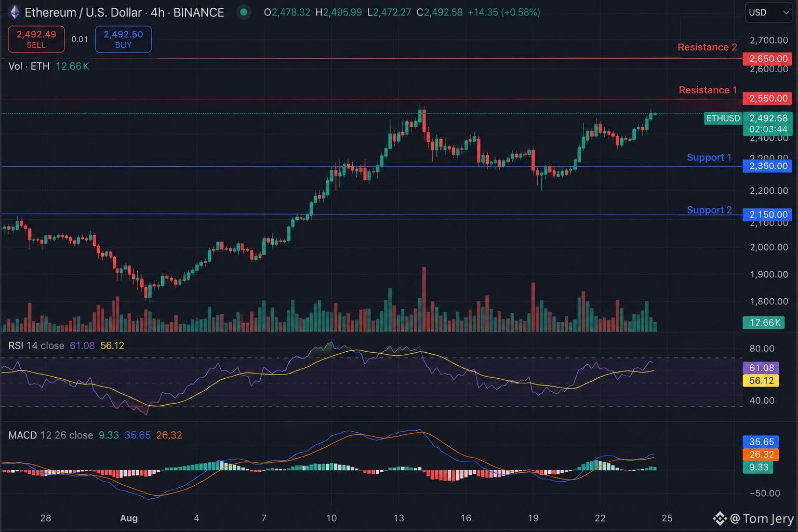Click the blue 2,150.00 price axis label
Screen dimensions: 798x532
(x=768, y=215)
